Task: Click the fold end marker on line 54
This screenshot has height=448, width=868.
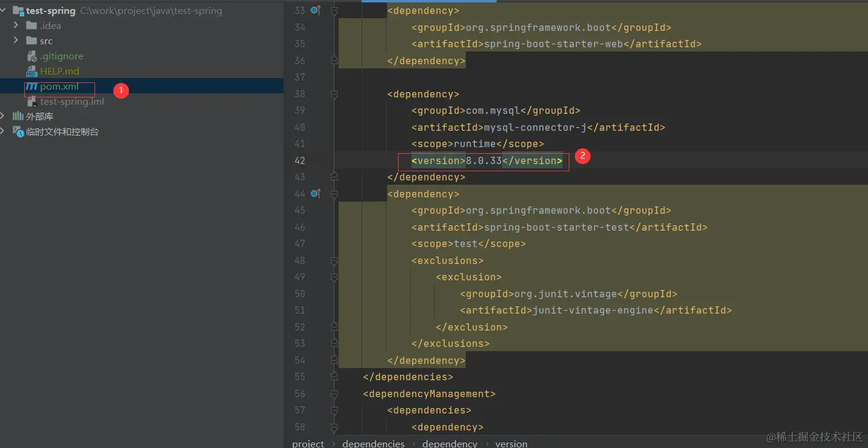Action: (334, 360)
